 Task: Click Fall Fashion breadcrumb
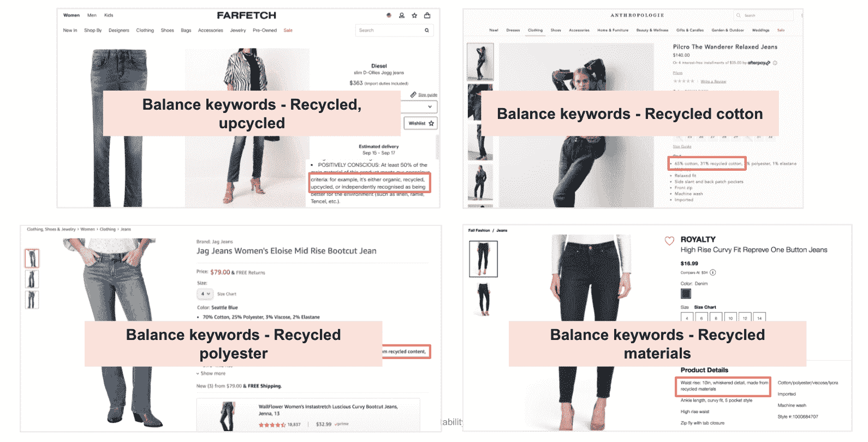(x=479, y=231)
